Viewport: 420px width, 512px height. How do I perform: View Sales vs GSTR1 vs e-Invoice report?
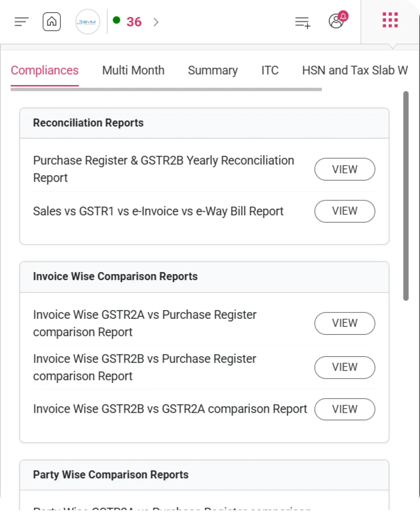pyautogui.click(x=345, y=211)
